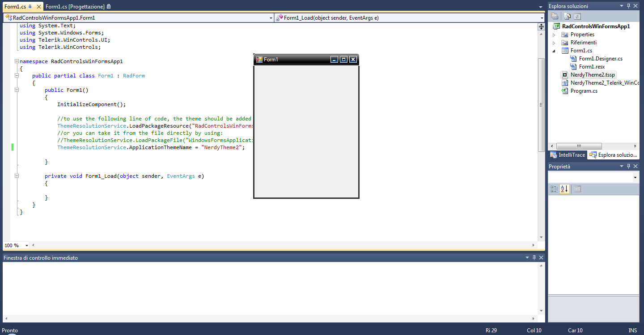Minimize the Form1 window
The width and height of the screenshot is (644, 335).
click(x=334, y=60)
